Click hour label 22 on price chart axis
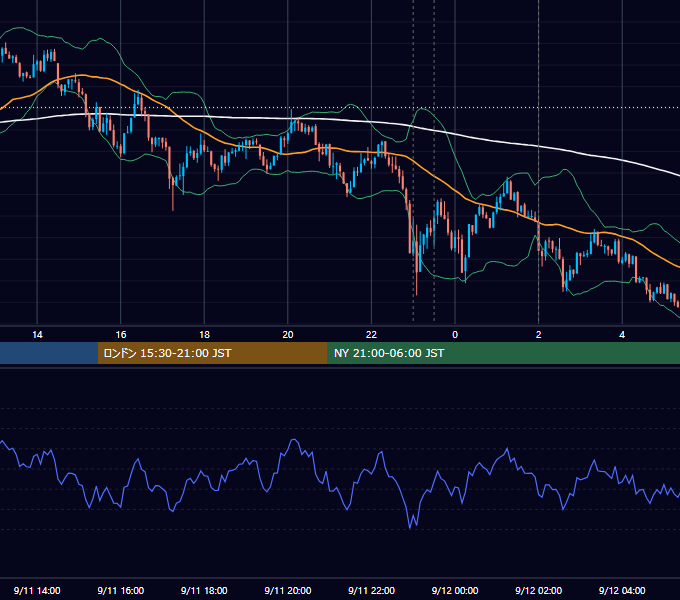The width and height of the screenshot is (680, 600). tap(372, 335)
